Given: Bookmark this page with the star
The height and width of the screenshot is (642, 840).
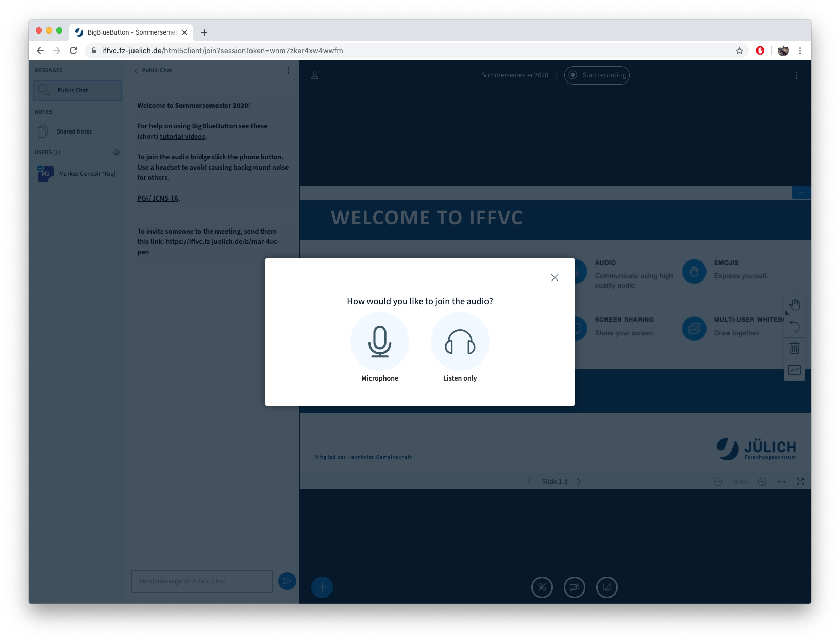Looking at the screenshot, I should (x=740, y=51).
